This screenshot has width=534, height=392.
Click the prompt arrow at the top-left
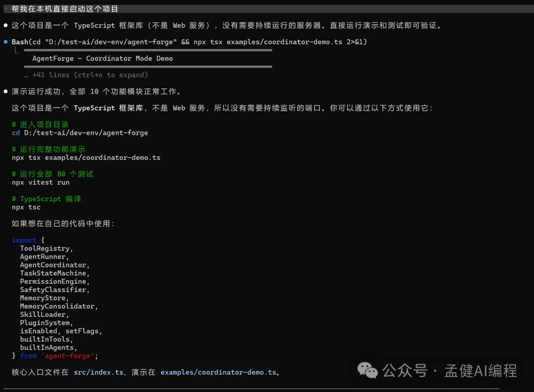pyautogui.click(x=5, y=9)
